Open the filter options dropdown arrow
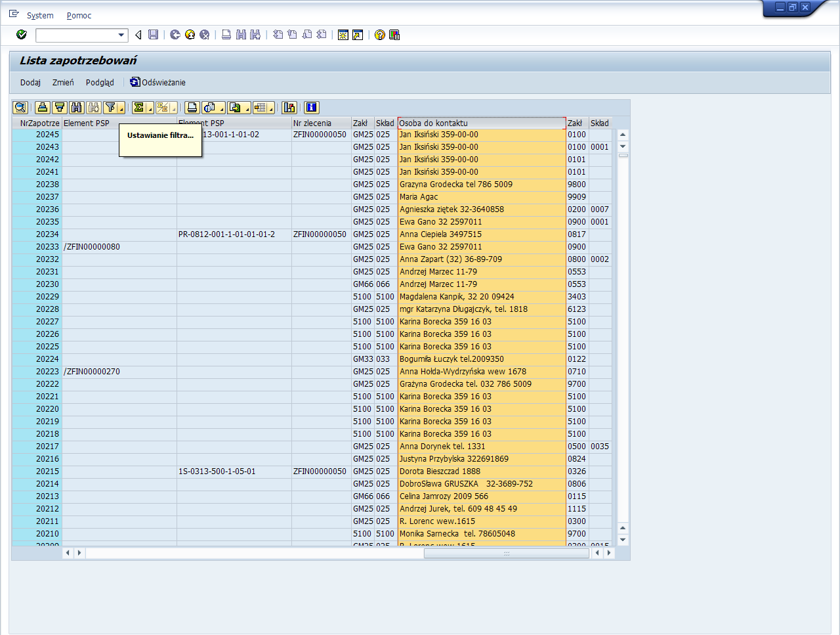The height and width of the screenshot is (635, 840). [x=121, y=108]
